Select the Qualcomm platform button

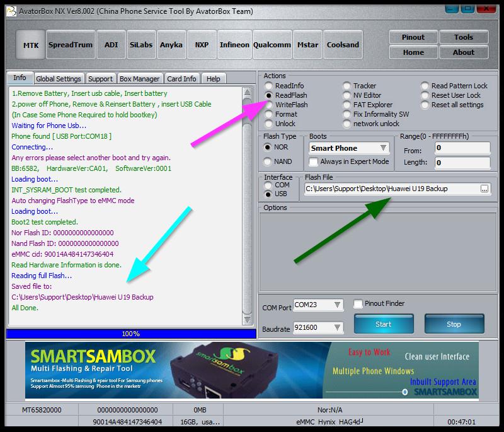point(272,45)
